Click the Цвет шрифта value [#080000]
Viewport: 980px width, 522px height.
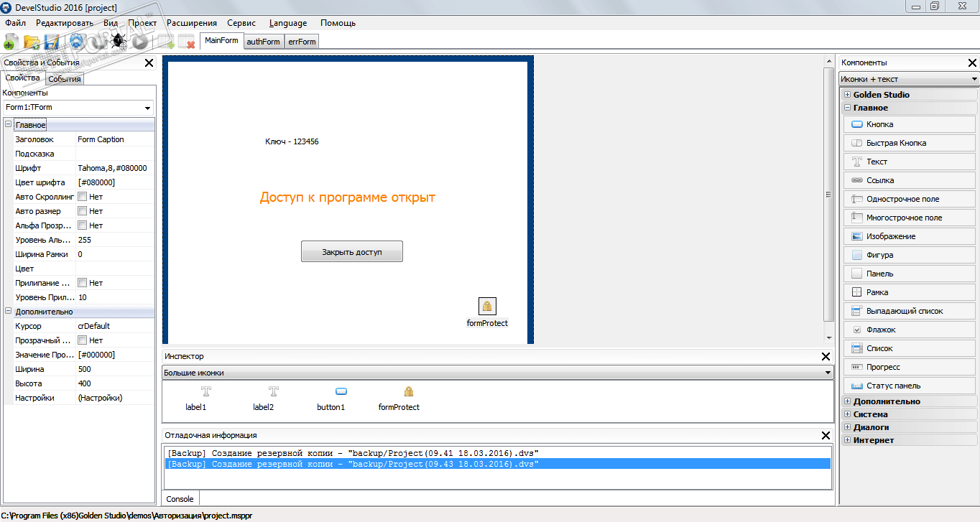pyautogui.click(x=115, y=182)
